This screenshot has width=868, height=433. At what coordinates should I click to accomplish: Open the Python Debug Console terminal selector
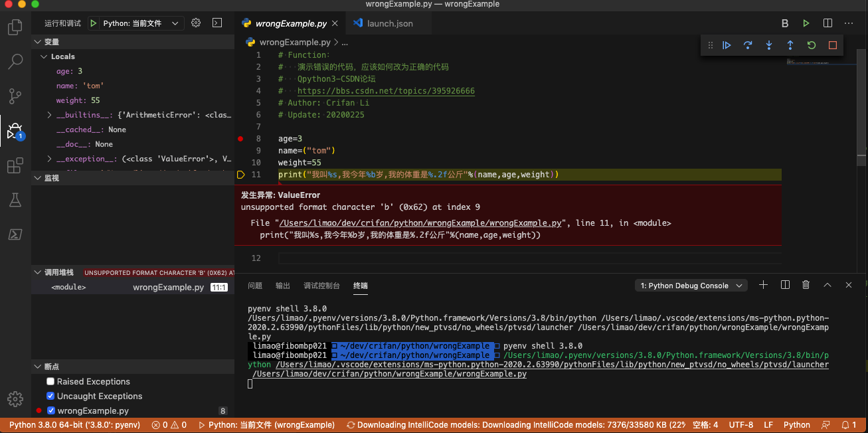(x=691, y=286)
